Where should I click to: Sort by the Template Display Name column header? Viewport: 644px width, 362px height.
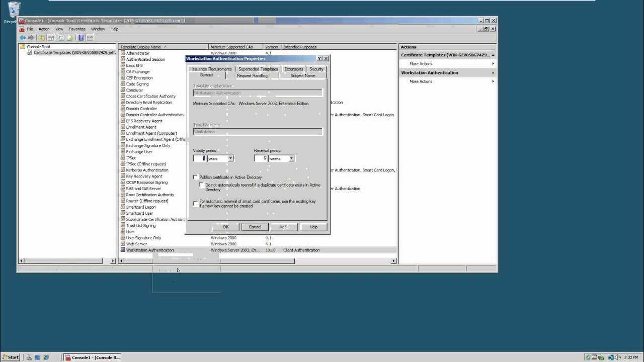(164, 47)
